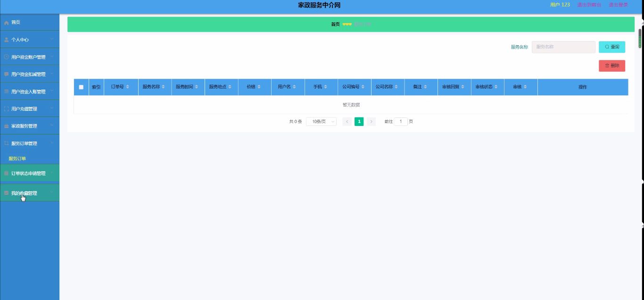Click the 首页 breadcrumb link
The width and height of the screenshot is (644, 300).
(x=335, y=24)
